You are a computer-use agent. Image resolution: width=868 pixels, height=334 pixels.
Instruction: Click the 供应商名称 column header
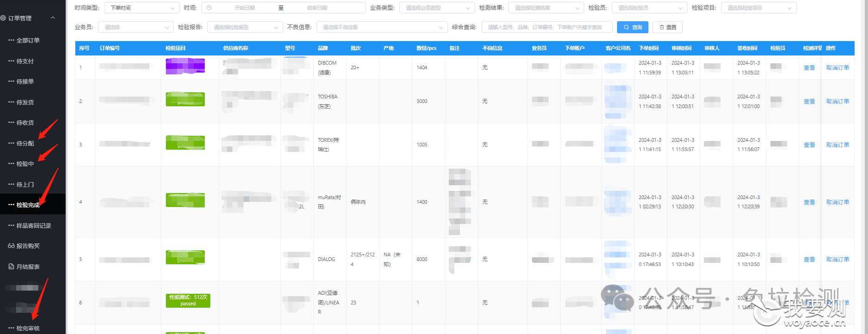point(236,48)
